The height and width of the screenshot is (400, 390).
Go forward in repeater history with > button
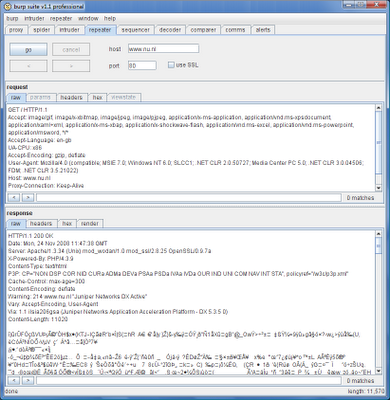(71, 66)
